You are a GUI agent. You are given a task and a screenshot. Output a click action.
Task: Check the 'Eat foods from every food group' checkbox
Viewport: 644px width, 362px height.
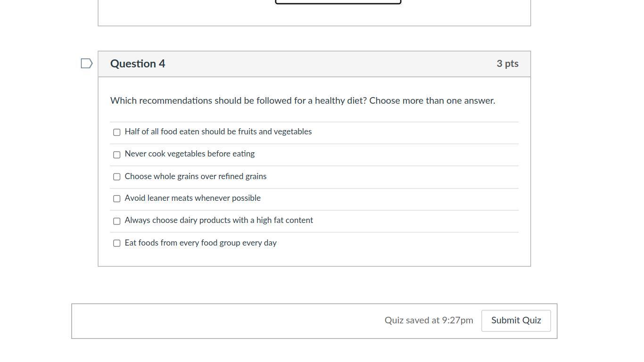click(x=117, y=243)
